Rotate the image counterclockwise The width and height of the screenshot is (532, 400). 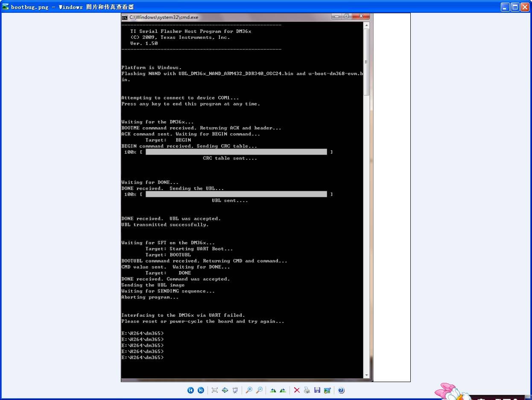[x=283, y=390]
